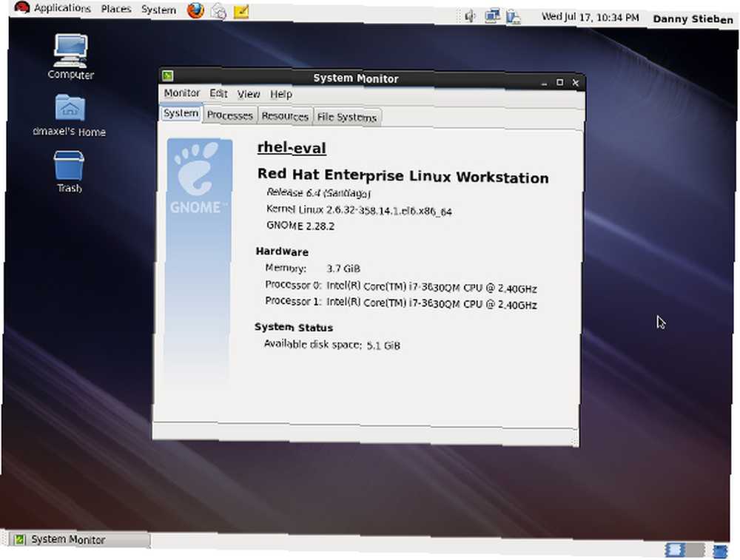Open the Danny Stieben user menu
Screen dimensions: 740x560
tap(693, 19)
